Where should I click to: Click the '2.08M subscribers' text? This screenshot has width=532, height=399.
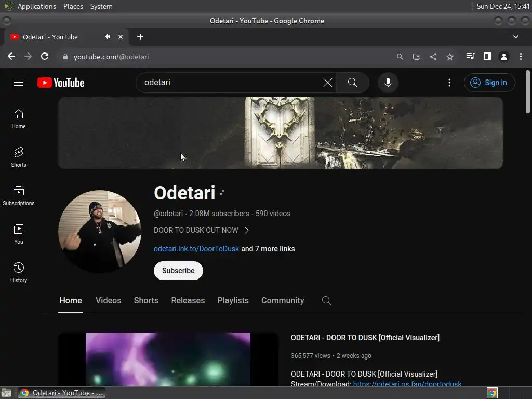click(219, 214)
